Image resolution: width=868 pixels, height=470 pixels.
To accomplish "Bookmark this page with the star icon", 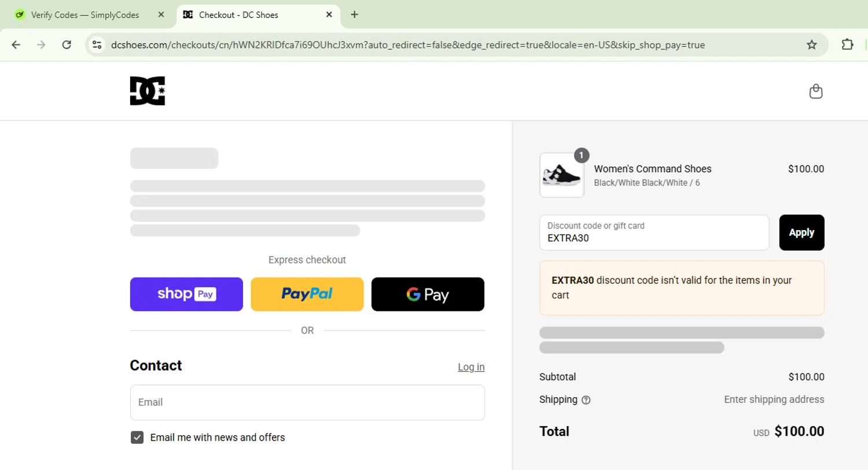I will point(812,45).
